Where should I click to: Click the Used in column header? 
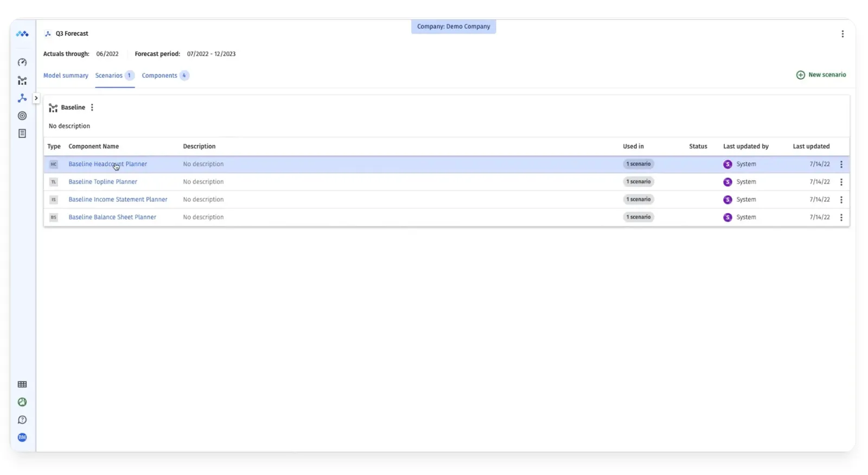click(x=633, y=147)
